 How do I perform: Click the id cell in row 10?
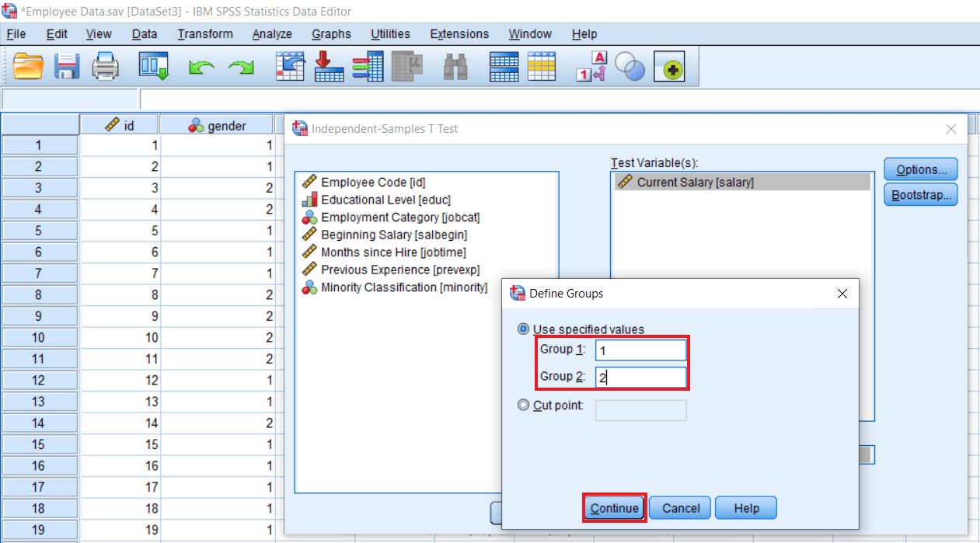click(x=120, y=338)
